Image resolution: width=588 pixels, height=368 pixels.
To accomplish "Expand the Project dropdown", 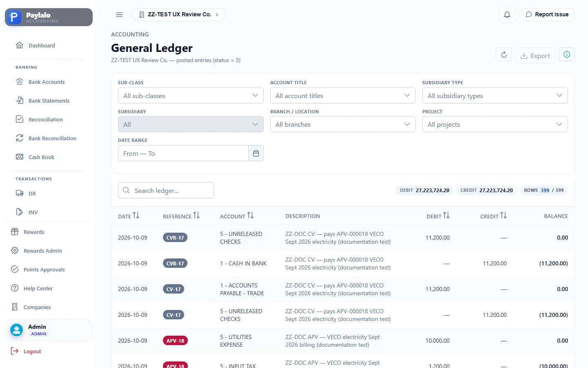I will 495,124.
